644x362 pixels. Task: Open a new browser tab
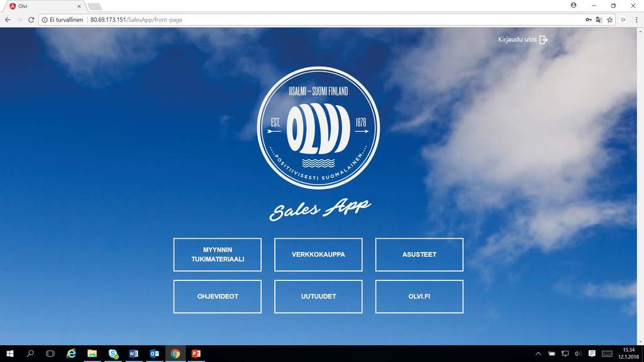[94, 6]
